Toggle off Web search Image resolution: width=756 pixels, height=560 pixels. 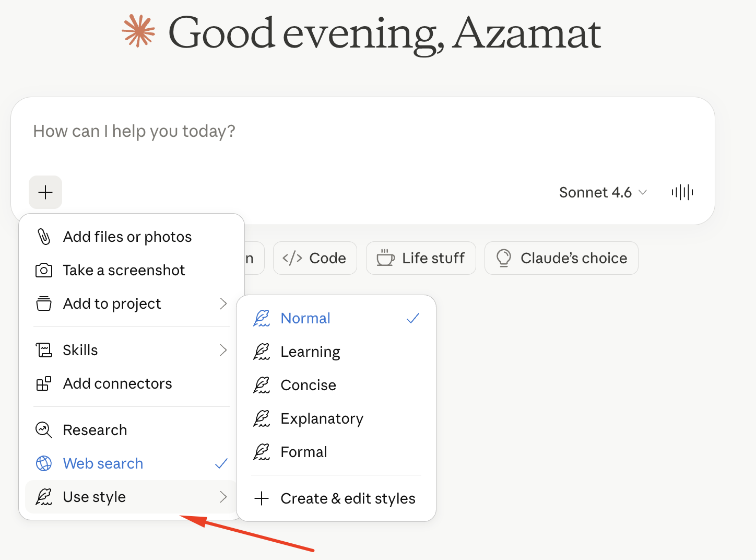[x=132, y=463]
